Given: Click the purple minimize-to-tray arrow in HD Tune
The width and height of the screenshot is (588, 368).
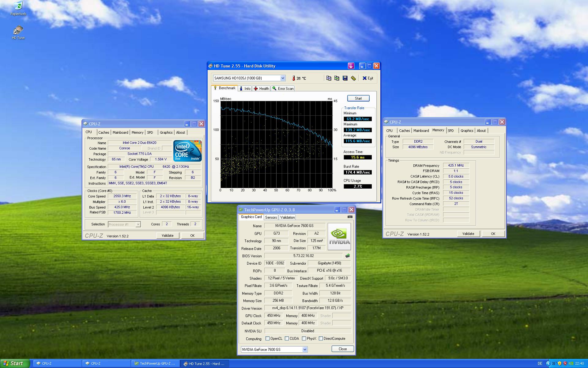Looking at the screenshot, I should pos(351,66).
